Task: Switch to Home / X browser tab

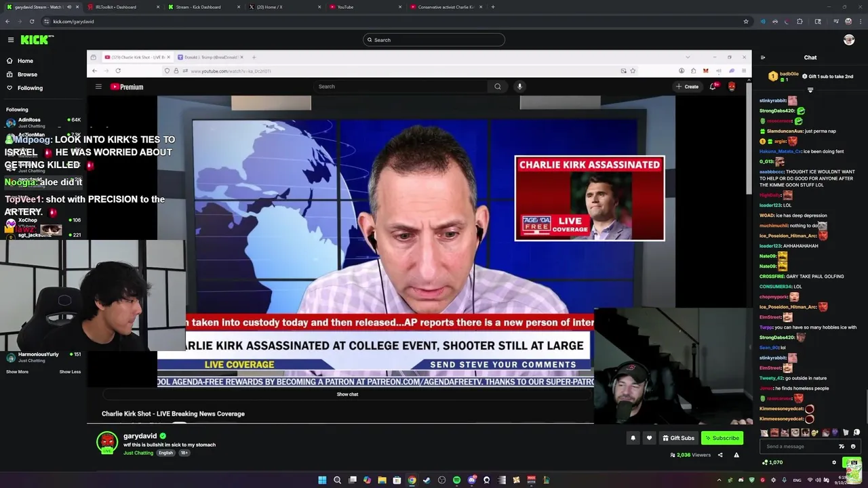Action: (x=285, y=7)
